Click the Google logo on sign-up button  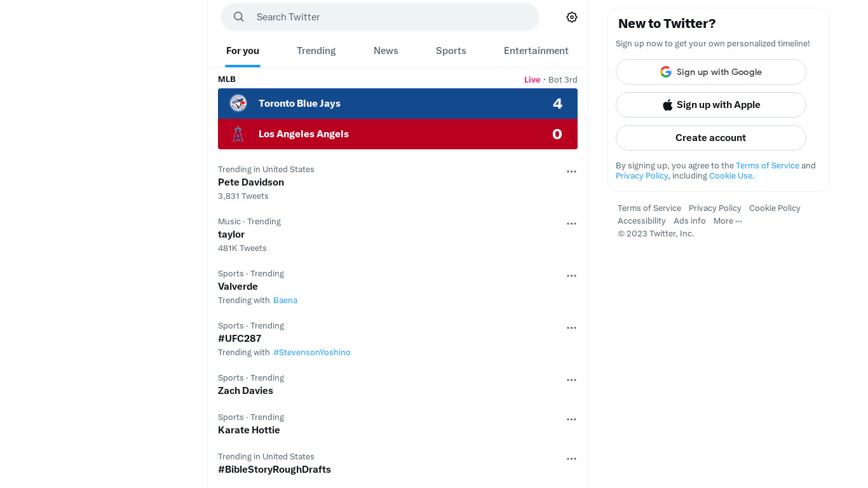coord(666,72)
